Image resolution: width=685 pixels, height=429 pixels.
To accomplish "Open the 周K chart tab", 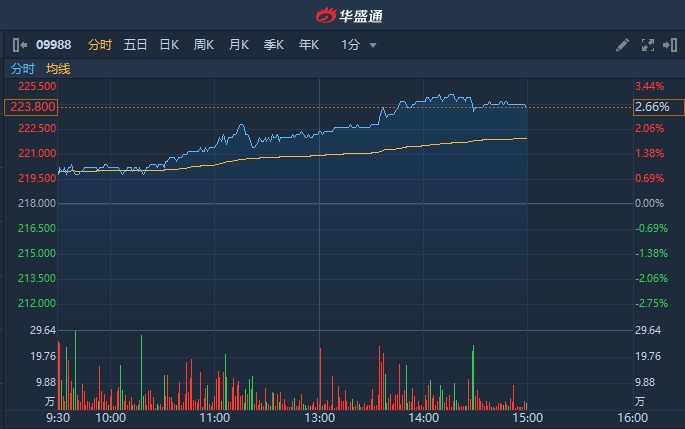I will coord(204,45).
